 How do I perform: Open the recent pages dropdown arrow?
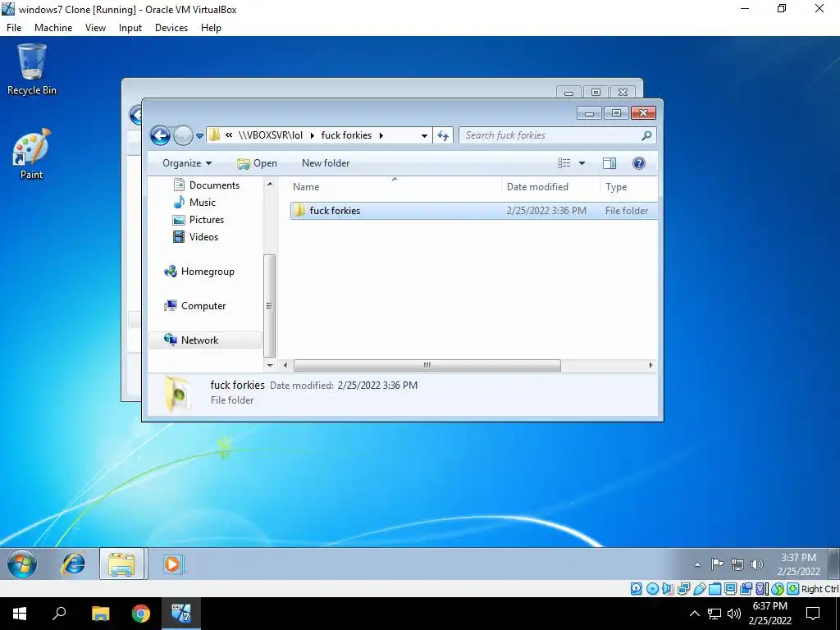tap(199, 136)
